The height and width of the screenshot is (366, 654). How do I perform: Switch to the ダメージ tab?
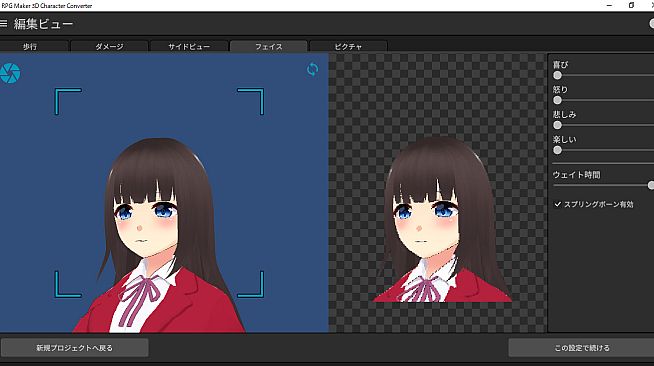tap(109, 46)
